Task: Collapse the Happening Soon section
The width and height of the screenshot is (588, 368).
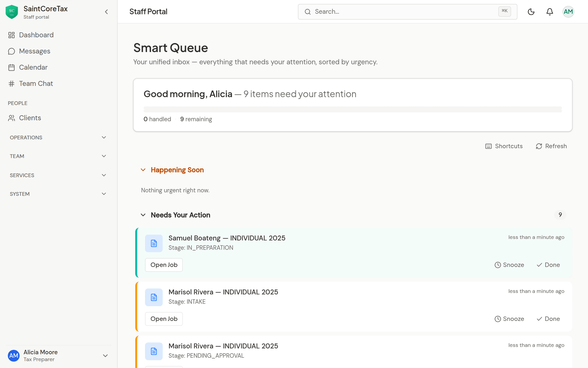Action: (143, 170)
